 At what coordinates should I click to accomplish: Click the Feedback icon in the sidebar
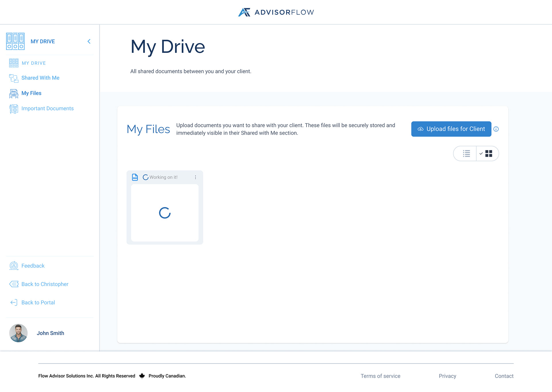point(14,266)
